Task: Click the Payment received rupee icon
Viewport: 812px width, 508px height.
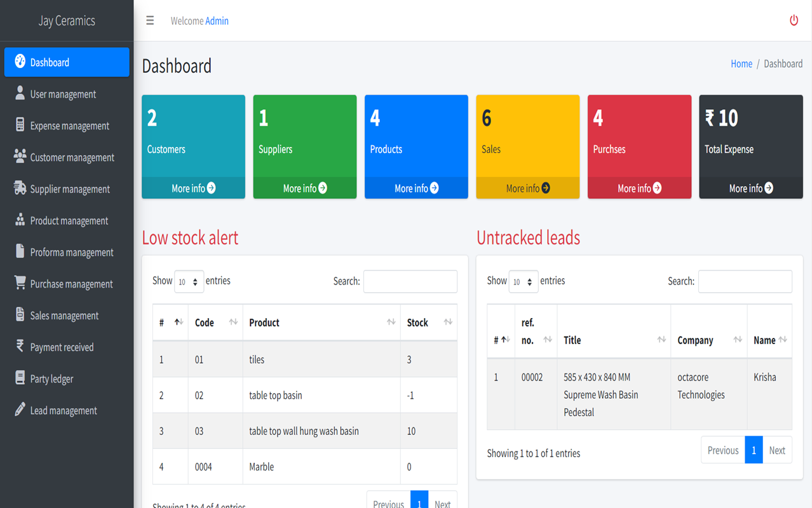Action: click(x=20, y=347)
